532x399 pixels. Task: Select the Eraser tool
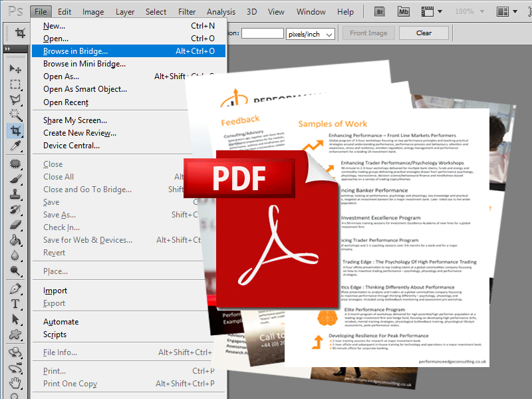click(17, 225)
